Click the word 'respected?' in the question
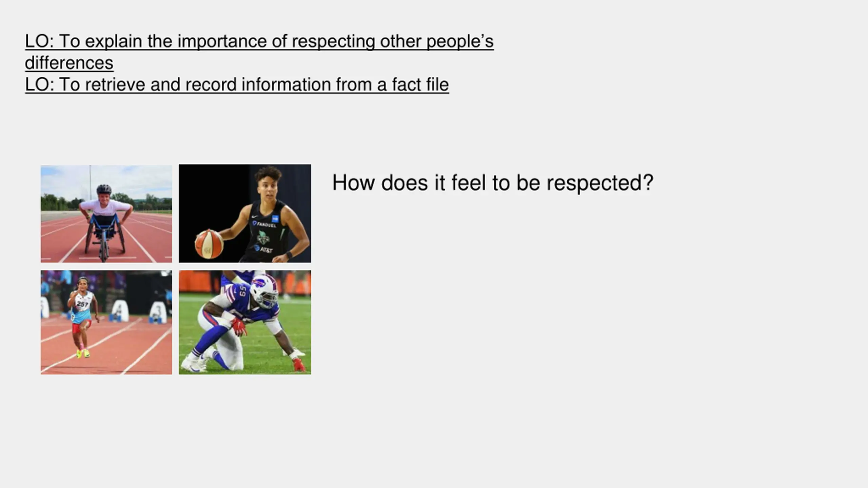The width and height of the screenshot is (868, 488). 600,183
